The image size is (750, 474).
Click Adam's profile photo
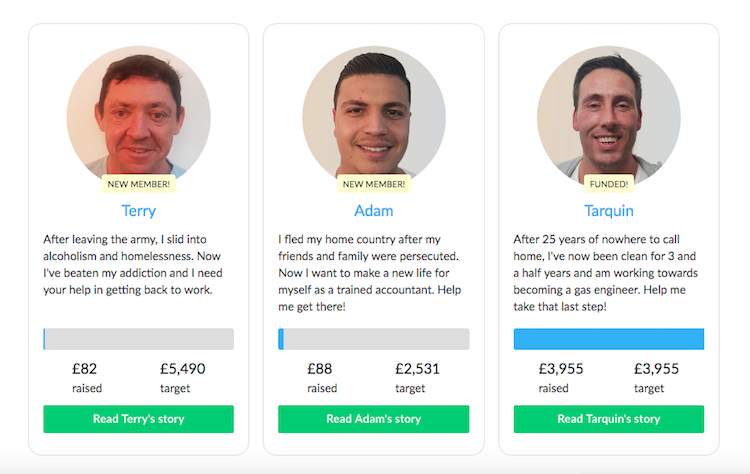pyautogui.click(x=373, y=115)
